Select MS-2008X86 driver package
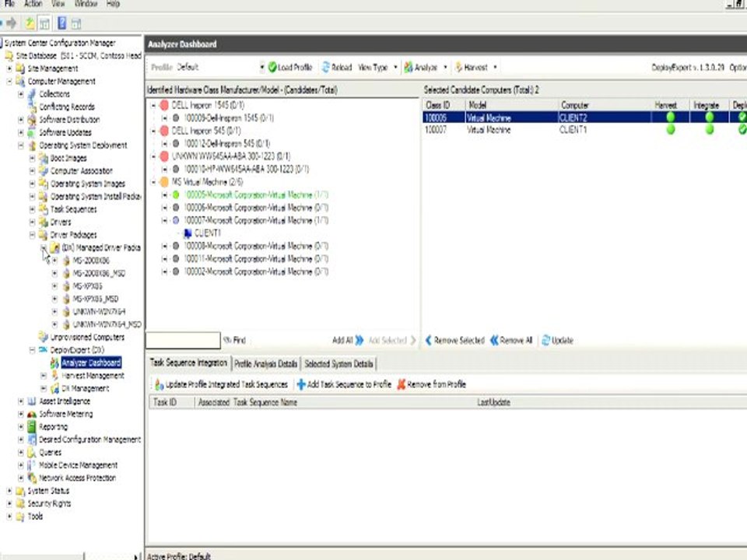 coord(90,261)
